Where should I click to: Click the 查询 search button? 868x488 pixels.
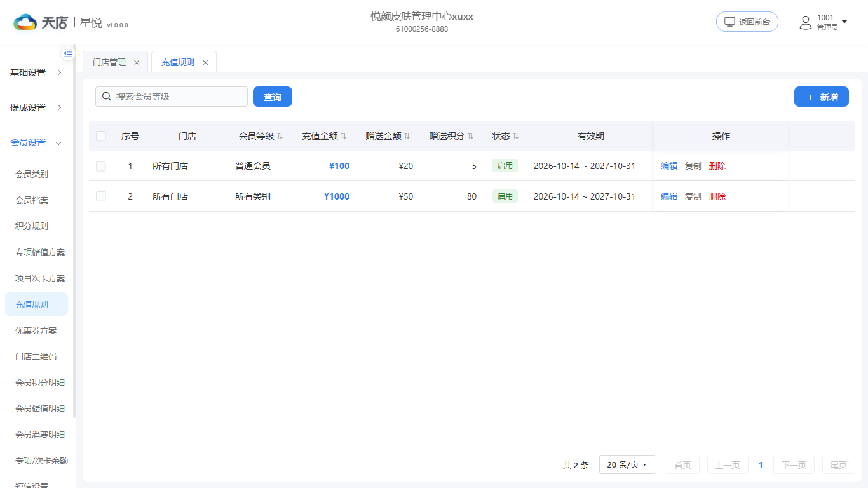(273, 97)
